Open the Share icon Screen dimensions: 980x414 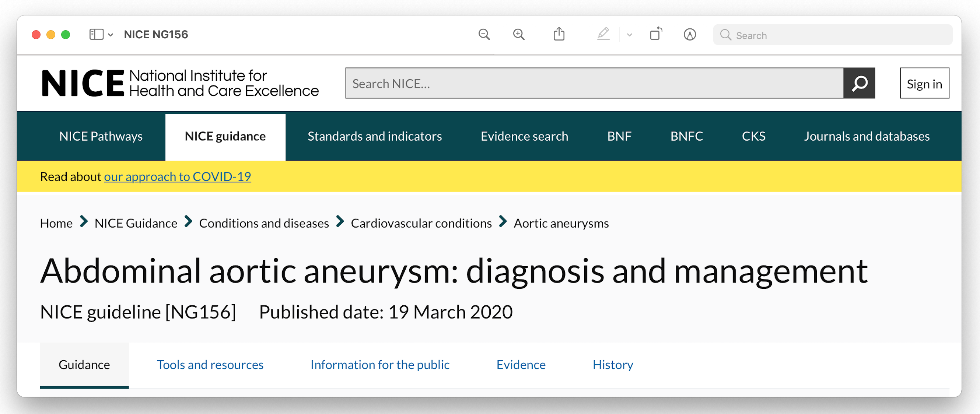pyautogui.click(x=559, y=34)
